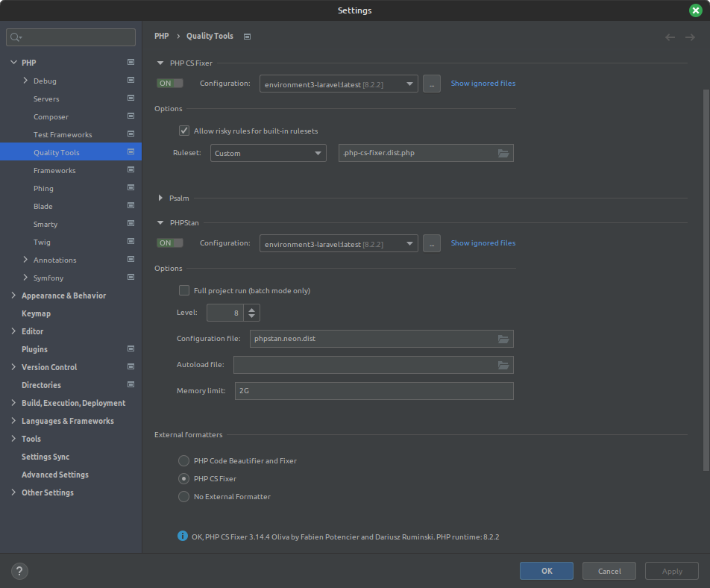Browse for PHPStan autoload file
The image size is (710, 588).
click(503, 365)
